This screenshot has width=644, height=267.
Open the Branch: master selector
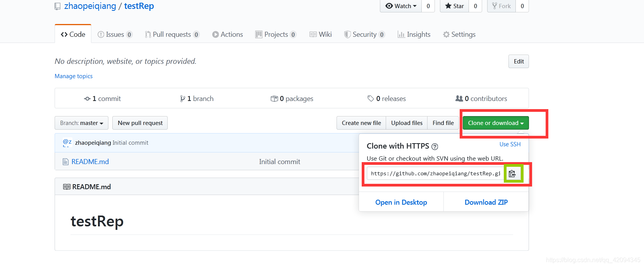click(x=81, y=123)
